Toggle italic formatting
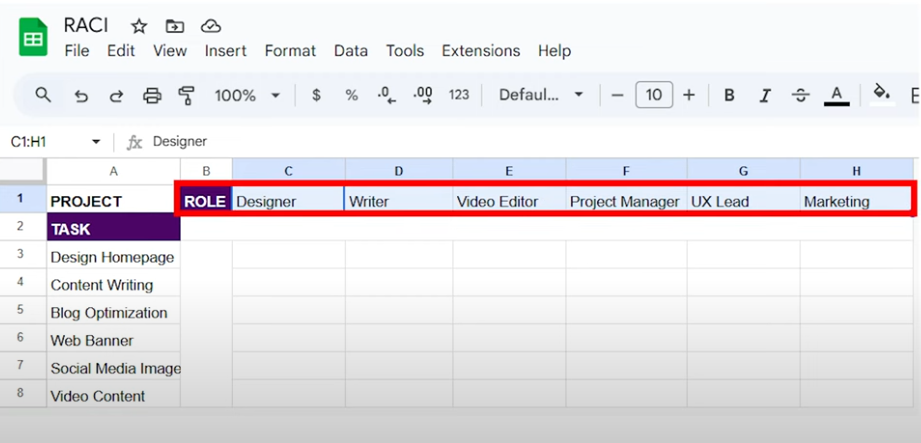Image resolution: width=921 pixels, height=443 pixels. click(x=765, y=95)
